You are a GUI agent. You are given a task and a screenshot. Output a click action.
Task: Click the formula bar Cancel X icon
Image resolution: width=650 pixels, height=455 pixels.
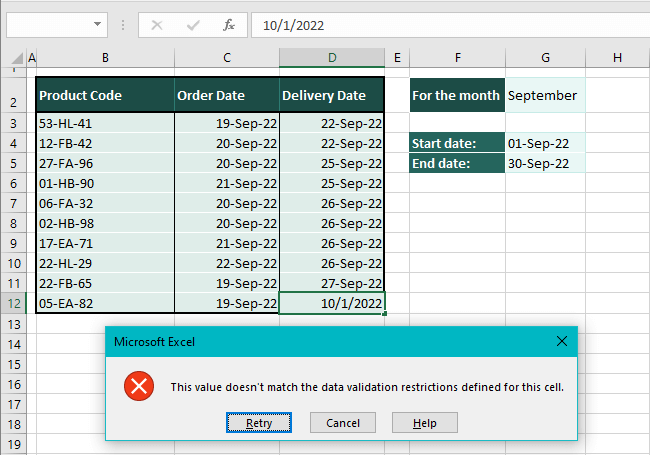click(x=157, y=25)
